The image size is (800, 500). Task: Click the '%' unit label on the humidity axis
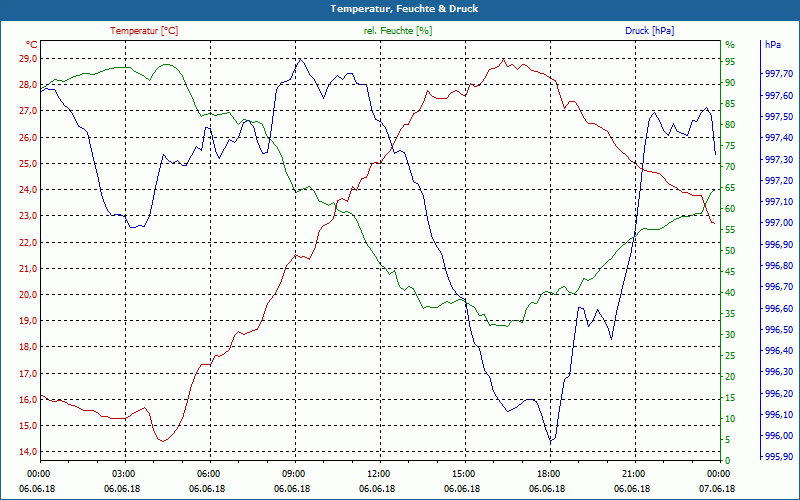tap(730, 45)
